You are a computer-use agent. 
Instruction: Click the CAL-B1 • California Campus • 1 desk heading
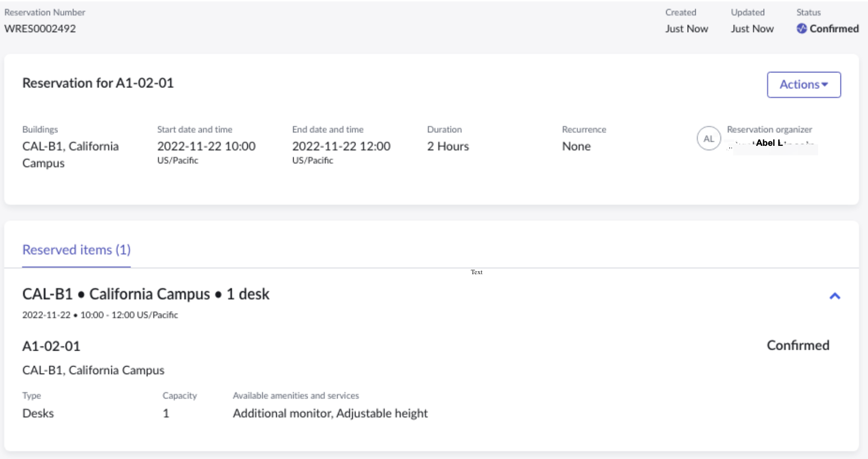[146, 294]
